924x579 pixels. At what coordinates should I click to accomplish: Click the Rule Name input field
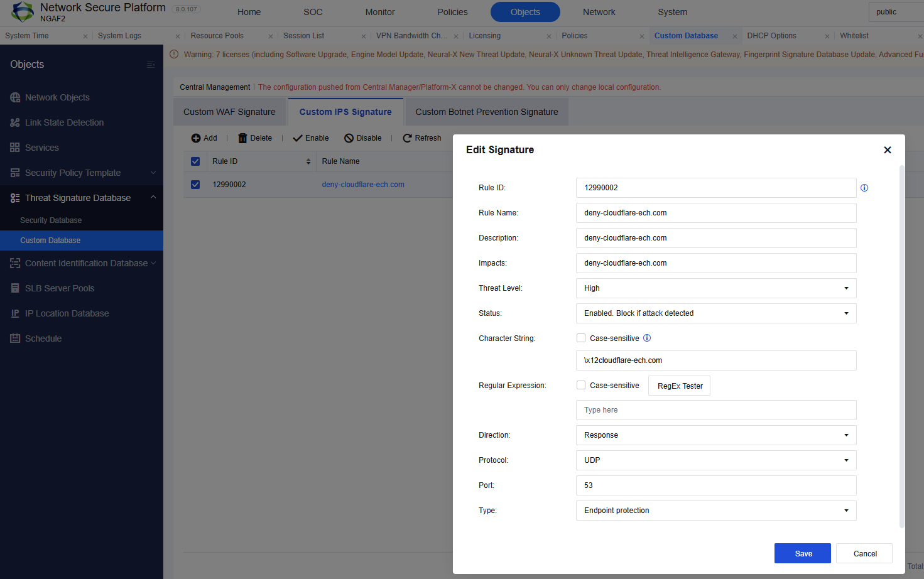coord(716,213)
